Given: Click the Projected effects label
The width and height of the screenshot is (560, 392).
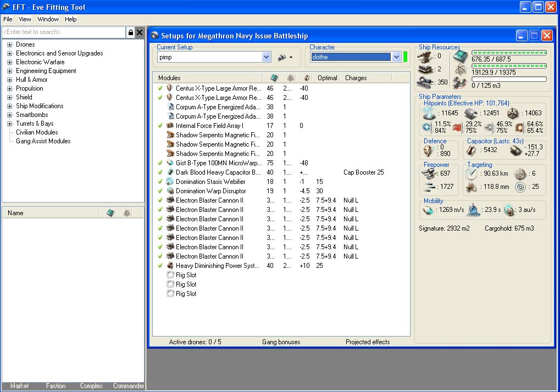Looking at the screenshot, I should pyautogui.click(x=368, y=342).
